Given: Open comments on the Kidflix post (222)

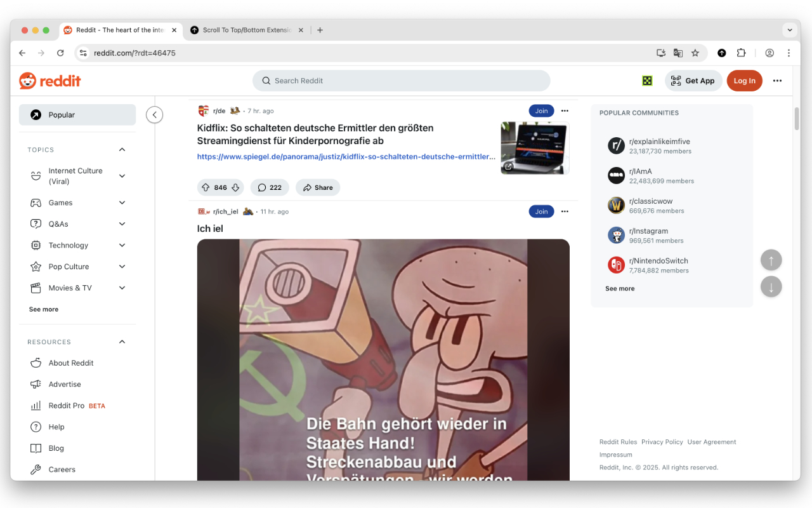Looking at the screenshot, I should click(270, 187).
